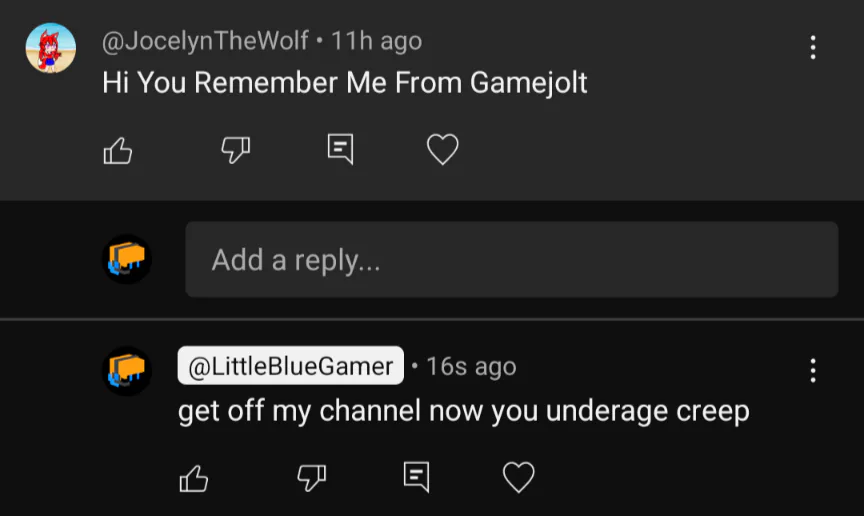The width and height of the screenshot is (864, 516).
Task: Click reply icon under LittleBlueGamer's reply
Action: pos(416,477)
